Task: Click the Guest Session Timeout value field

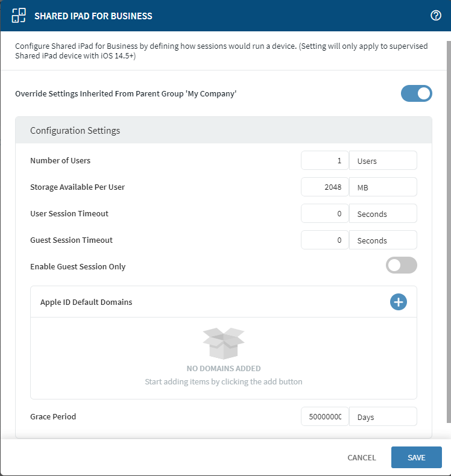Action: (325, 240)
